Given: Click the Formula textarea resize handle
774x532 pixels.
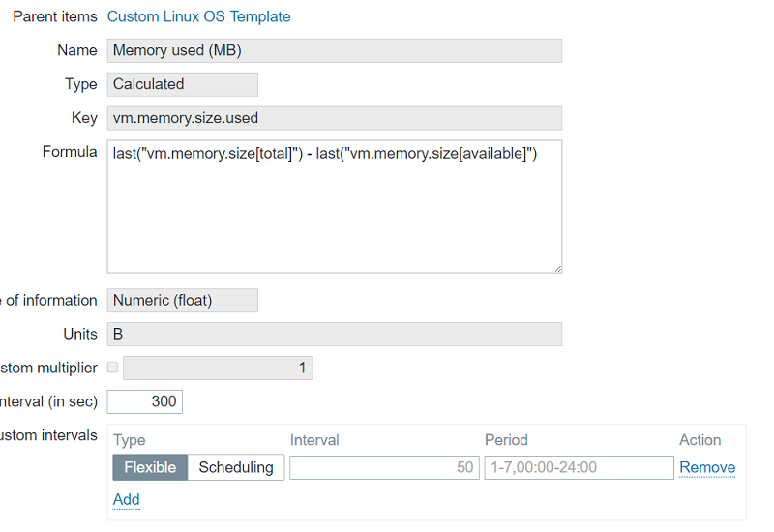Looking at the screenshot, I should 557,268.
